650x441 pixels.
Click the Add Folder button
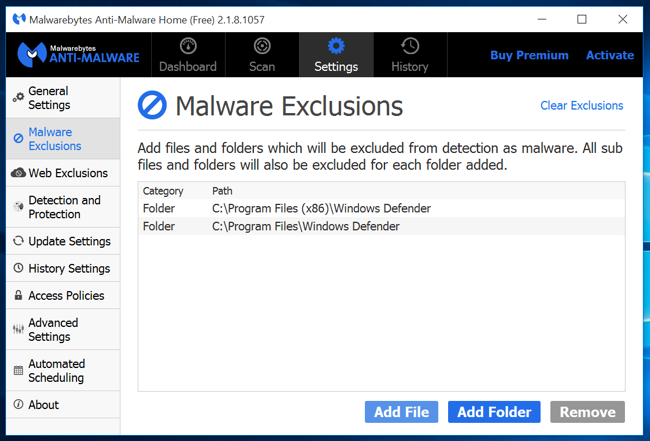click(494, 412)
